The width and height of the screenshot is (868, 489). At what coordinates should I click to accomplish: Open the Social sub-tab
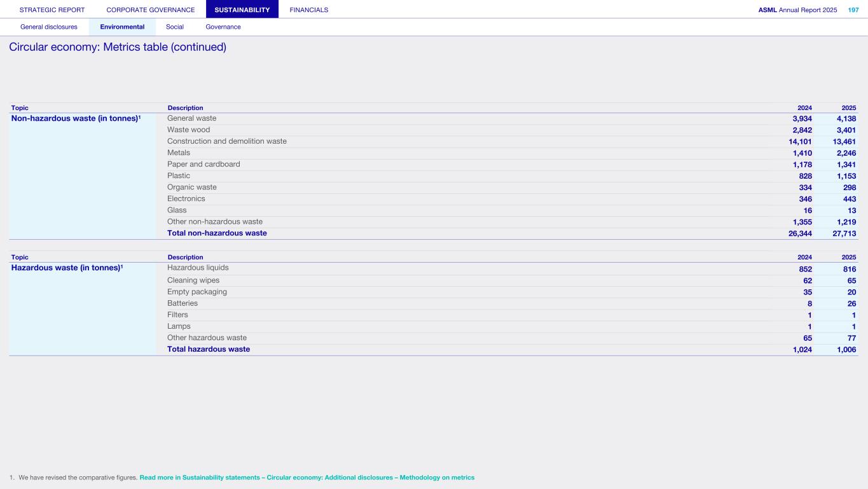(x=175, y=27)
